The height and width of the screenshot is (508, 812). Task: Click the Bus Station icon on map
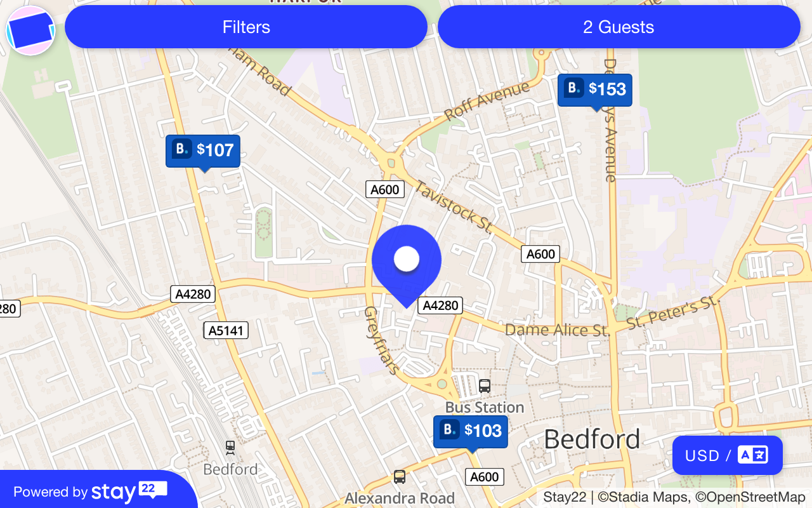coord(485,385)
